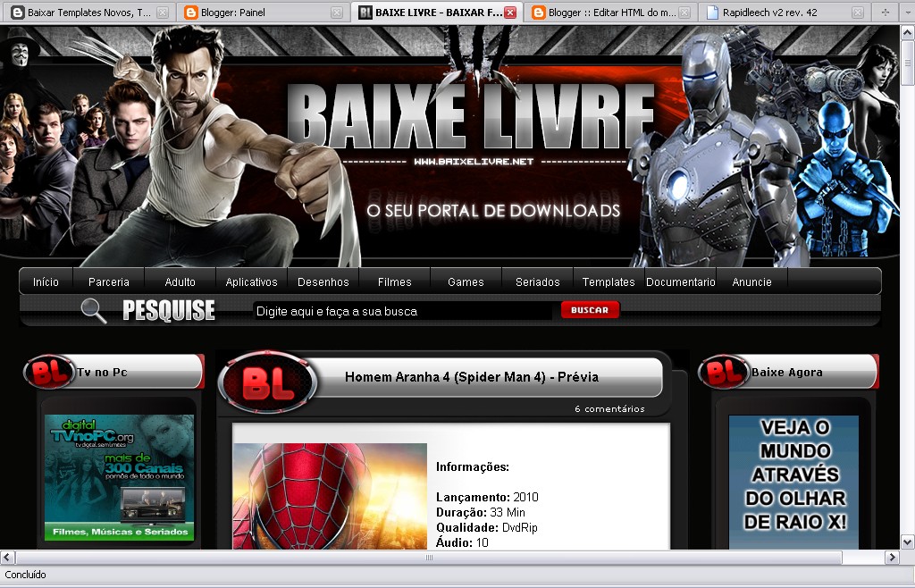The width and height of the screenshot is (915, 588).
Task: Close the Rapidleech tab
Action: click(857, 13)
